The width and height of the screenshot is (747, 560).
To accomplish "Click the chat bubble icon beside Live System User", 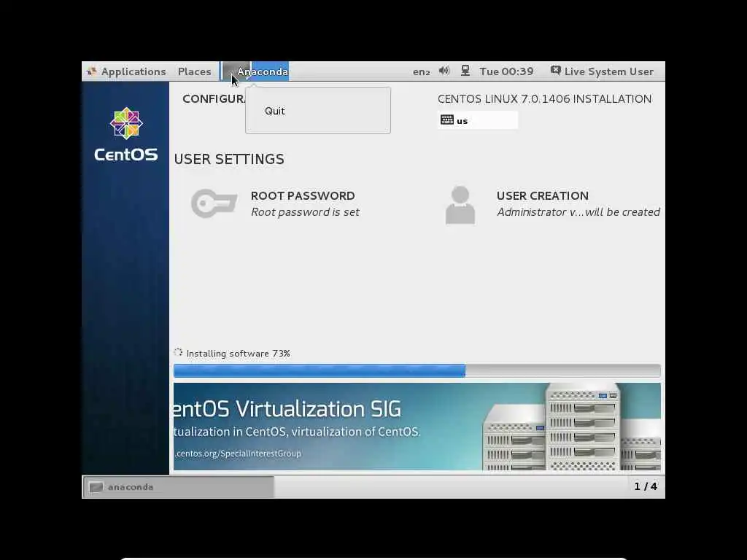I will pyautogui.click(x=555, y=71).
